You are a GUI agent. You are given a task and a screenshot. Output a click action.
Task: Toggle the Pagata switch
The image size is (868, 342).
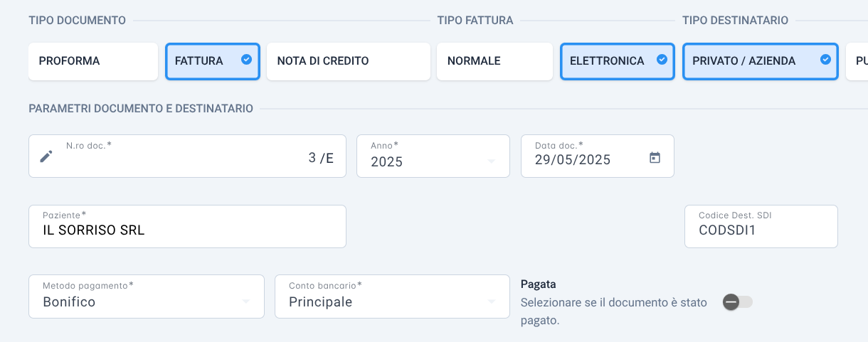[x=738, y=302]
